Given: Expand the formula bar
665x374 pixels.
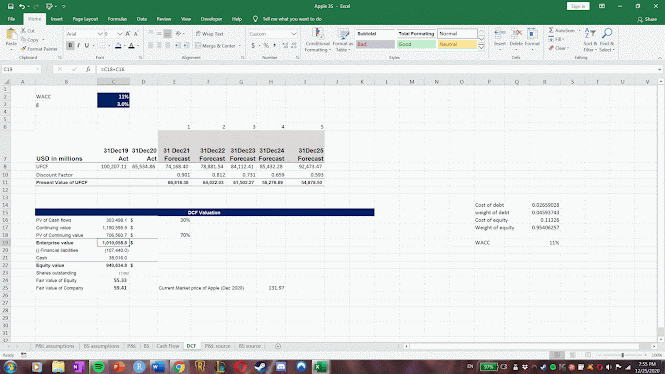Looking at the screenshot, I should [659, 69].
